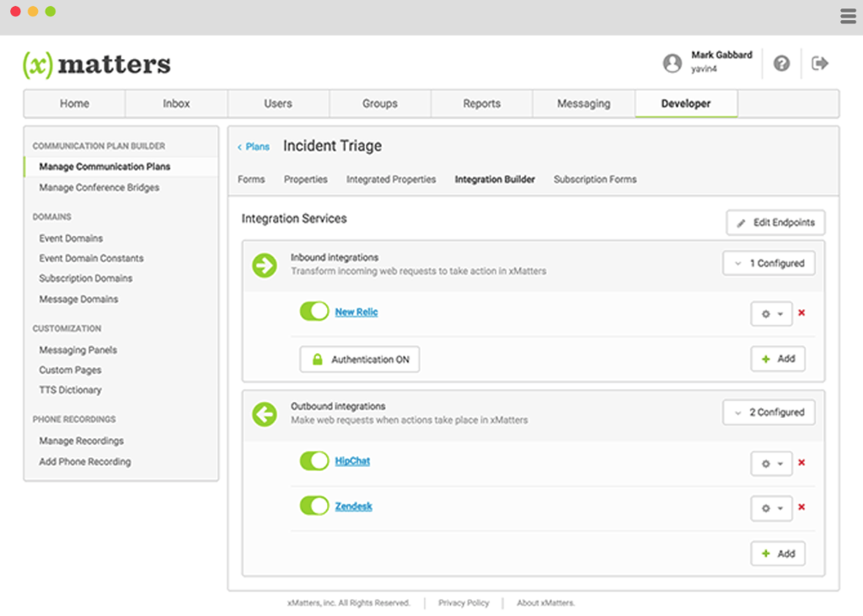Turn off the Zendesk integration toggle
The height and width of the screenshot is (616, 863).
[314, 506]
